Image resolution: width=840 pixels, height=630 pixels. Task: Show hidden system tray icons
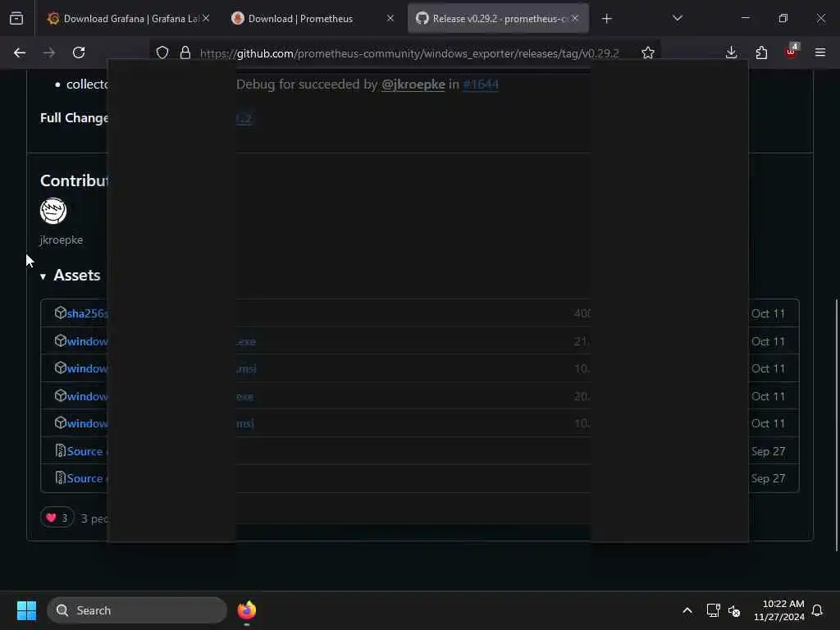[x=687, y=610]
